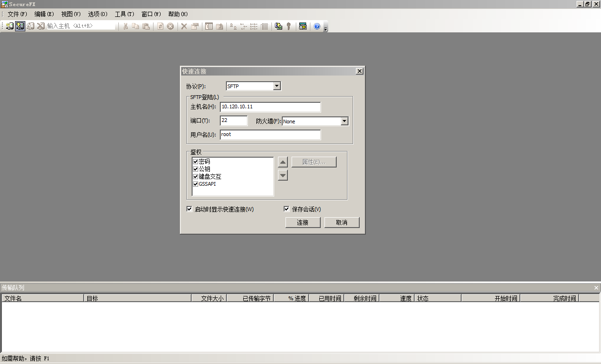Open toolbar options overflow arrow
601x364 pixels.
326,27
